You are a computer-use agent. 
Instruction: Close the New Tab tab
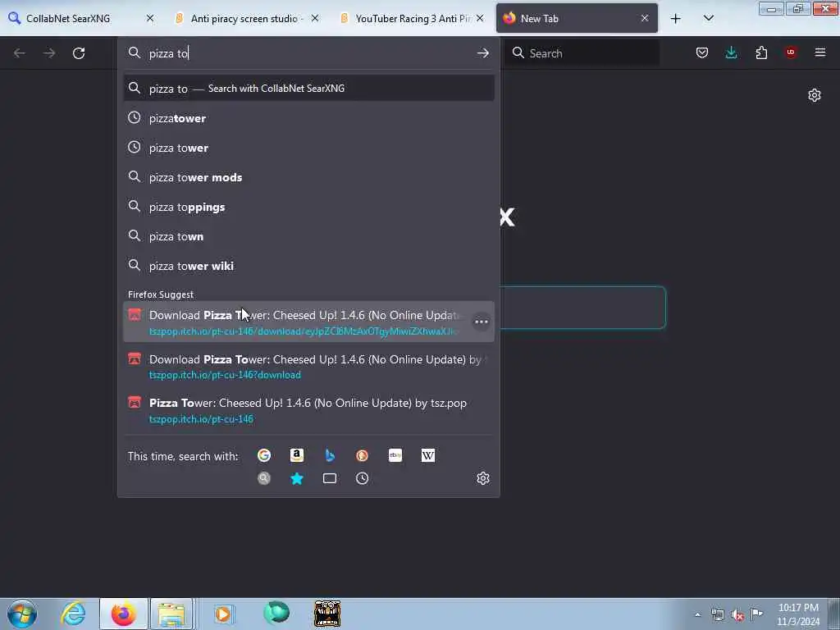pos(645,18)
